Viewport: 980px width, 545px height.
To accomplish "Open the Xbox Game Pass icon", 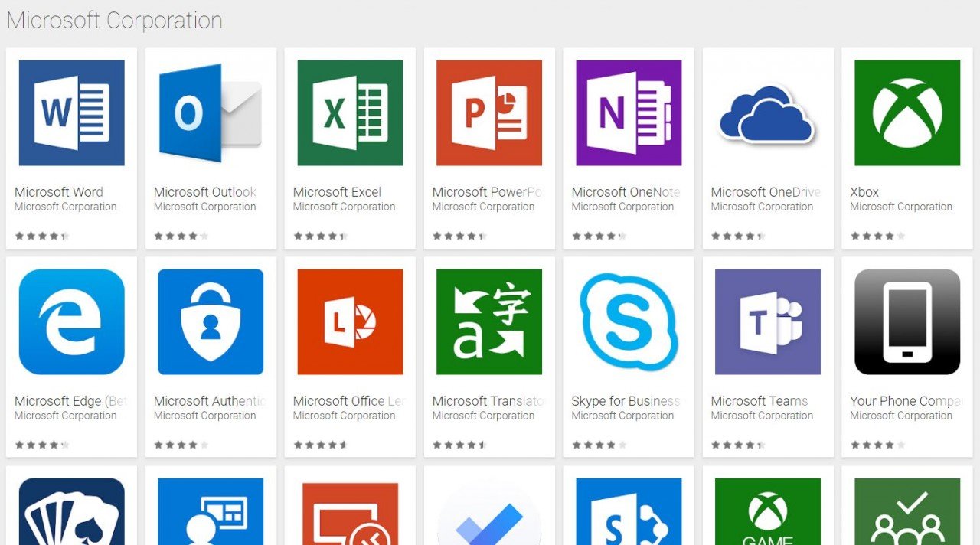I will 768,511.
